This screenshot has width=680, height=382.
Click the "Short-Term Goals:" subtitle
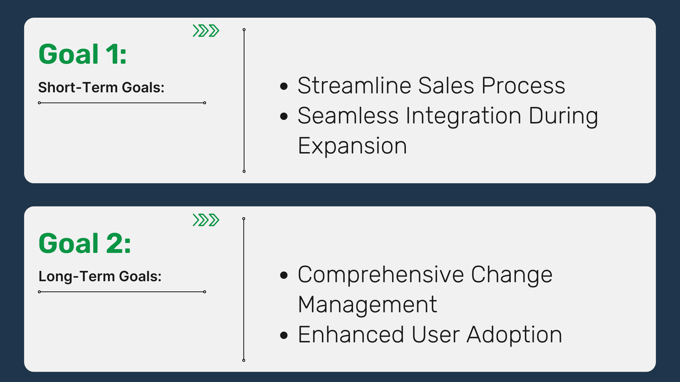101,87
